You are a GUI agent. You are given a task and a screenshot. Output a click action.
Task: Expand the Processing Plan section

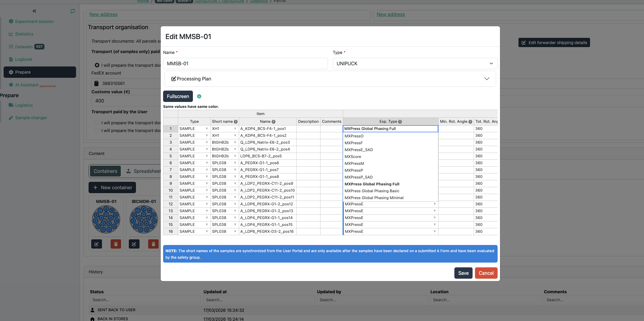(x=487, y=78)
